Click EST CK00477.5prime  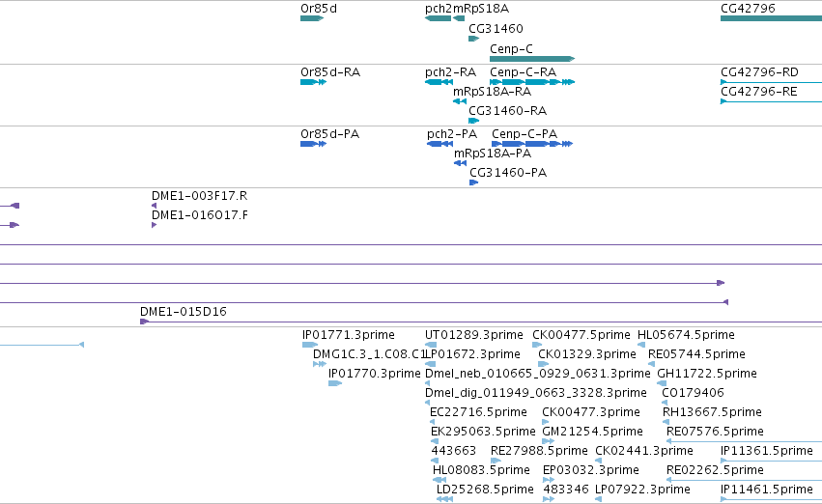(x=537, y=345)
